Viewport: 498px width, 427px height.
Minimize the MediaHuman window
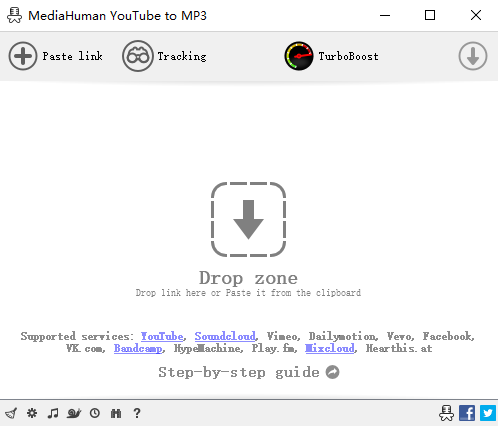(385, 15)
